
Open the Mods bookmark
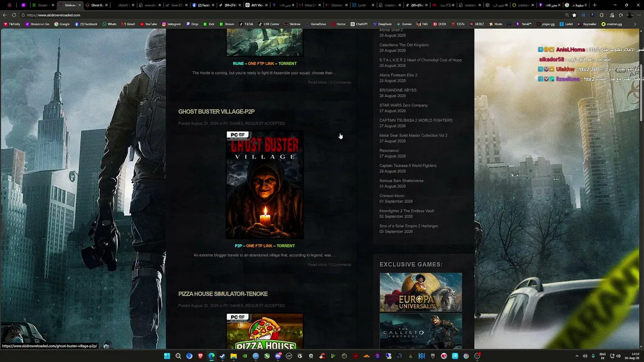point(496,24)
